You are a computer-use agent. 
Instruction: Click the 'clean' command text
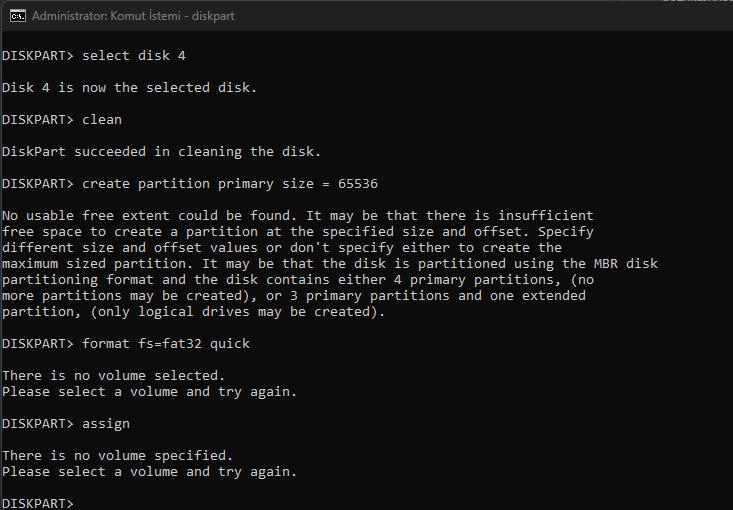coord(102,120)
